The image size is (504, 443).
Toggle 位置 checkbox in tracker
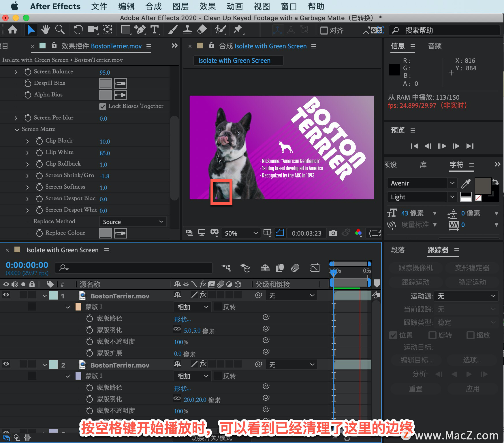[x=393, y=335]
